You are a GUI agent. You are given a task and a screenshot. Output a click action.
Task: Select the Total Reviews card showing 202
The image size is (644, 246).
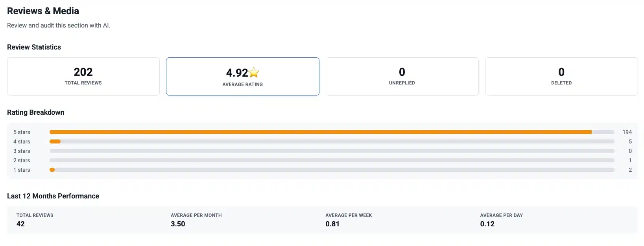click(83, 76)
